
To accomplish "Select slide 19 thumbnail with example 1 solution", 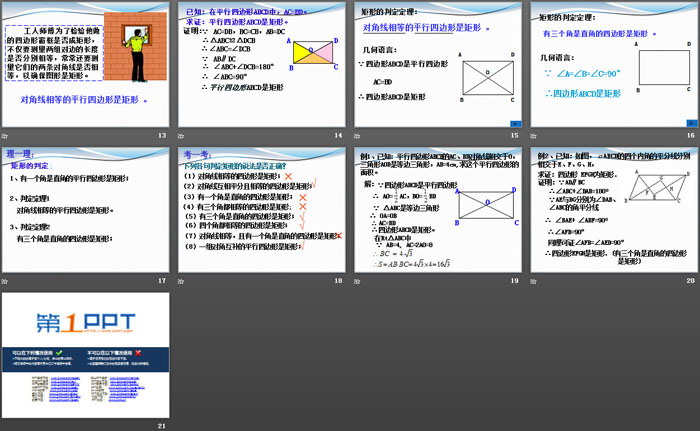I will pos(438,210).
